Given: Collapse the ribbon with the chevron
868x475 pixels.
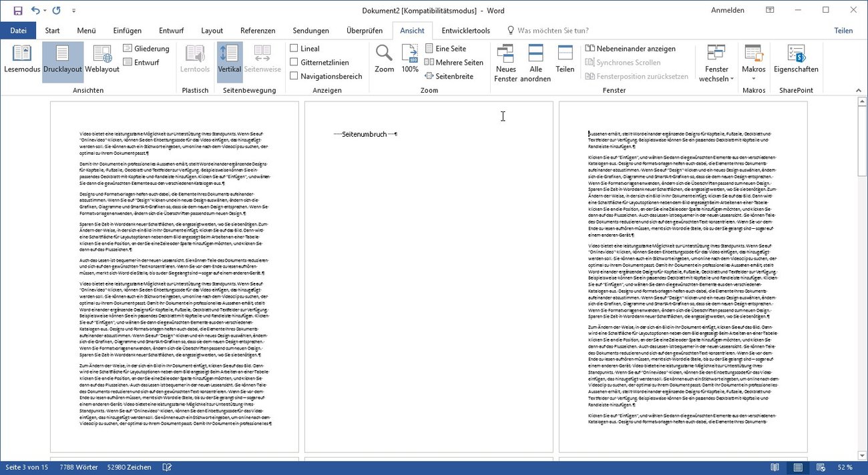Looking at the screenshot, I should 860,90.
